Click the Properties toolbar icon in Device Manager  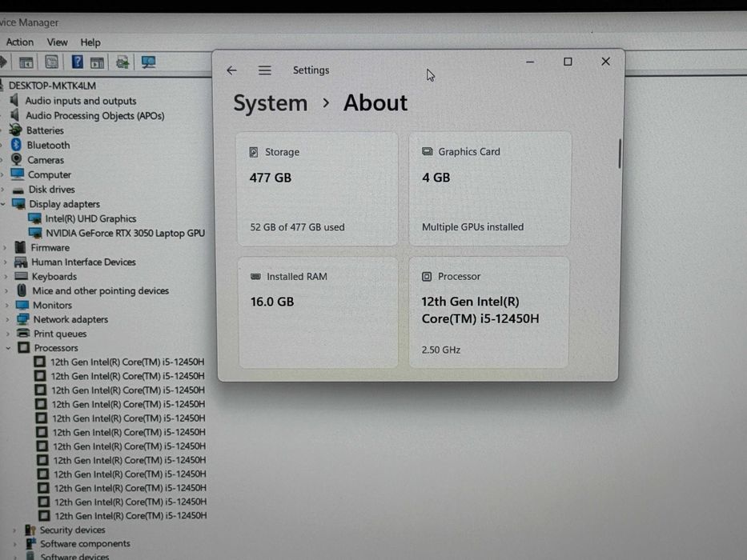[x=51, y=62]
